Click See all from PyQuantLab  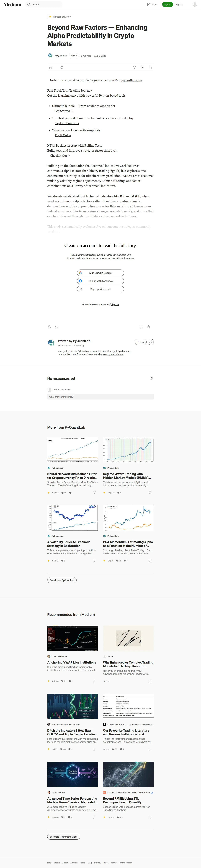coord(62,580)
